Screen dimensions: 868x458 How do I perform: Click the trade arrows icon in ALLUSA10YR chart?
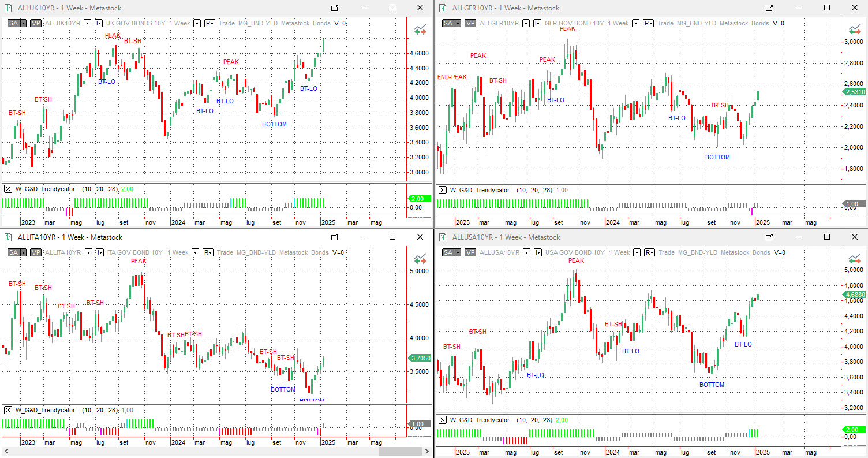pos(855,259)
